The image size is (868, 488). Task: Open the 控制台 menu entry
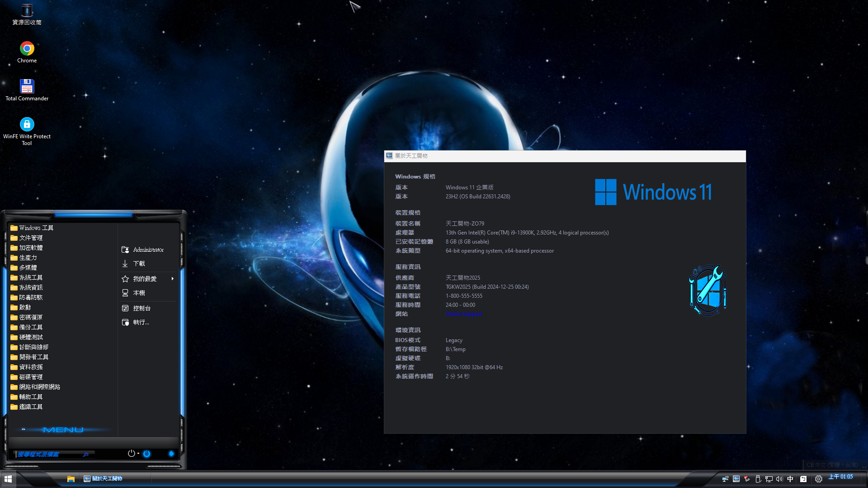tap(142, 308)
